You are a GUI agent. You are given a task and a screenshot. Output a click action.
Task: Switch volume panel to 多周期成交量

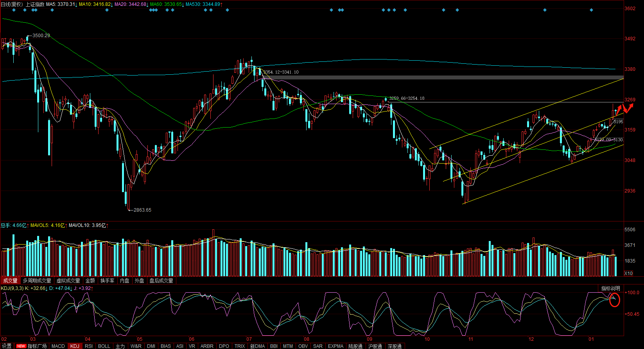click(x=37, y=281)
